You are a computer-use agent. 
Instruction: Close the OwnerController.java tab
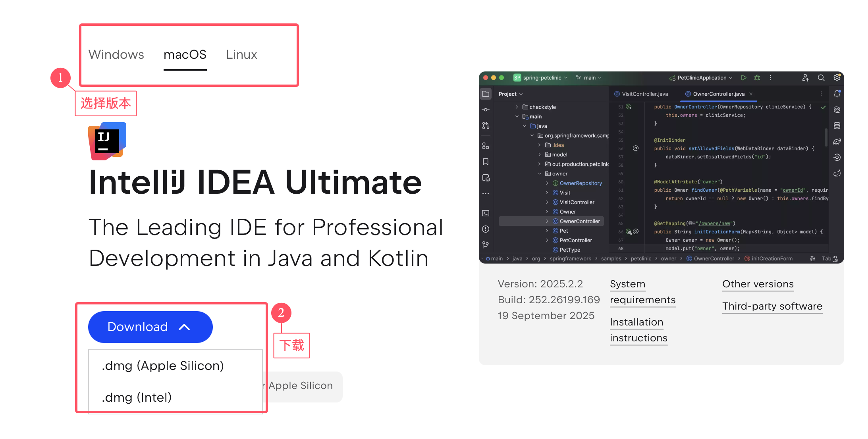click(751, 94)
